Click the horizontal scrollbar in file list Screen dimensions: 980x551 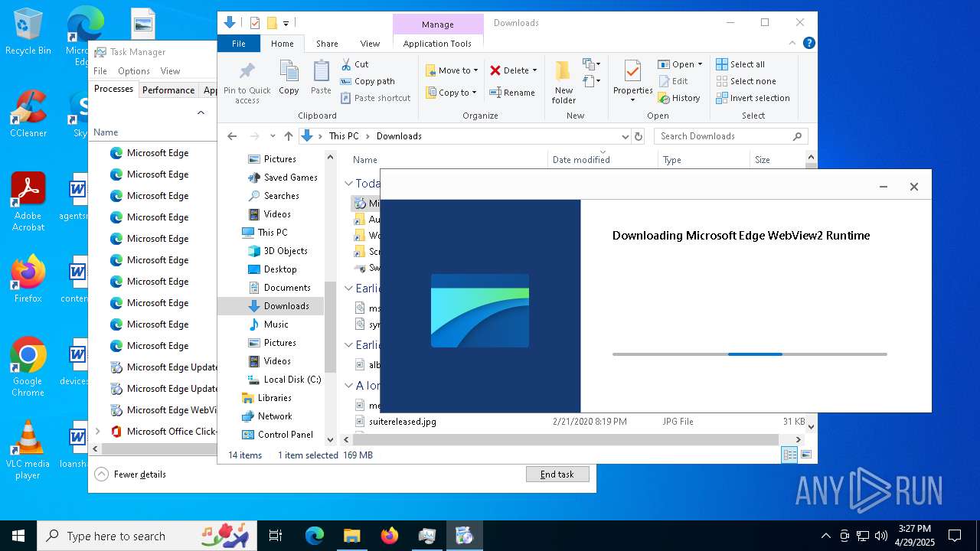click(565, 440)
